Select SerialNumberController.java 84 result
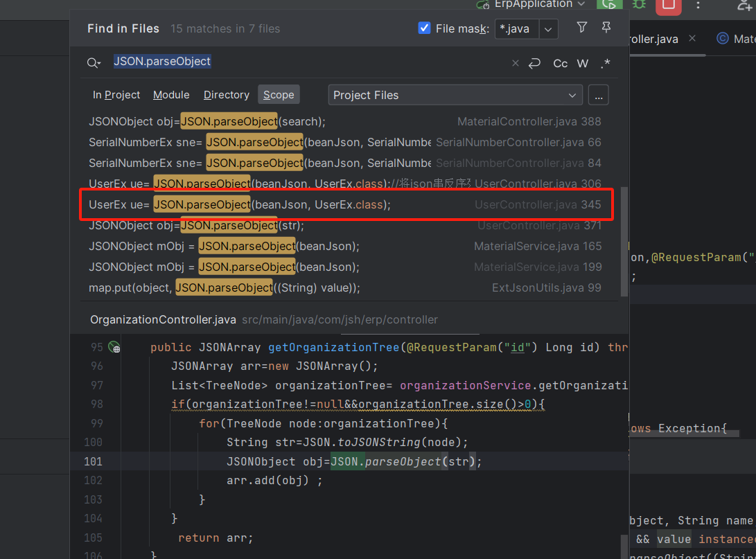 click(x=344, y=163)
